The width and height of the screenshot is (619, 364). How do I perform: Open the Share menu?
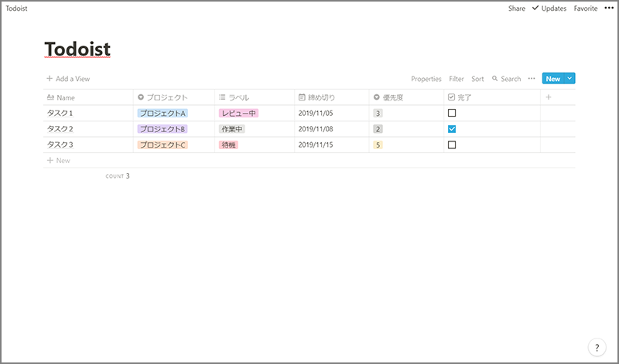click(516, 9)
